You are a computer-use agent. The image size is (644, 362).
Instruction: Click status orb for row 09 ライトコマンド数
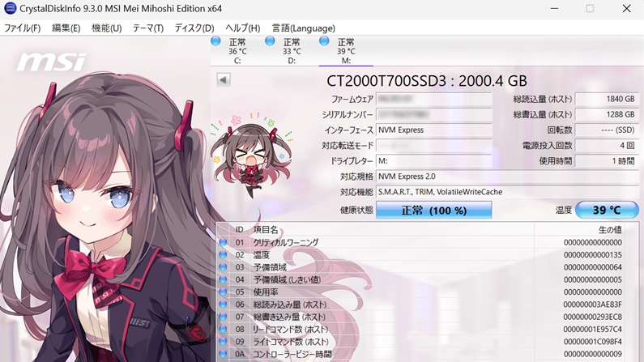pyautogui.click(x=223, y=341)
